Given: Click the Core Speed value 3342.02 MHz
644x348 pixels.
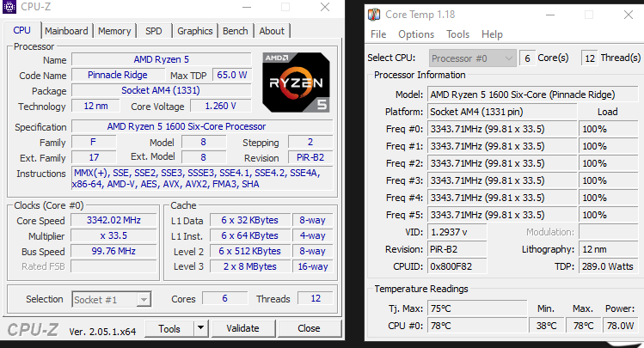Looking at the screenshot, I should [113, 220].
